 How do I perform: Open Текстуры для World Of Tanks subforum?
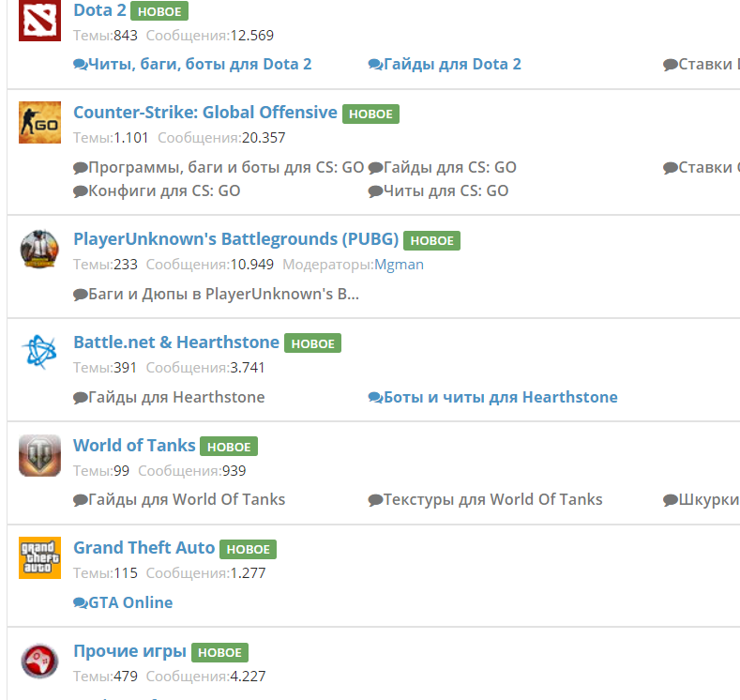click(492, 500)
